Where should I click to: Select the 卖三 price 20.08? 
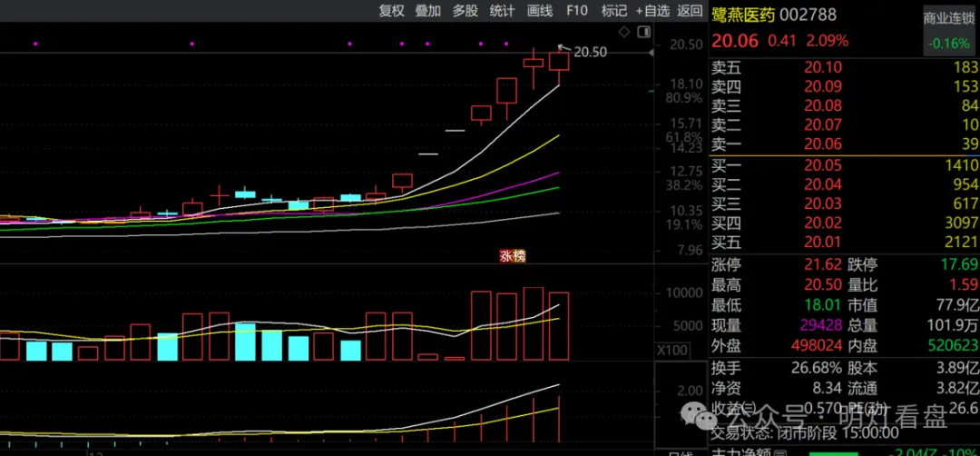(x=822, y=105)
